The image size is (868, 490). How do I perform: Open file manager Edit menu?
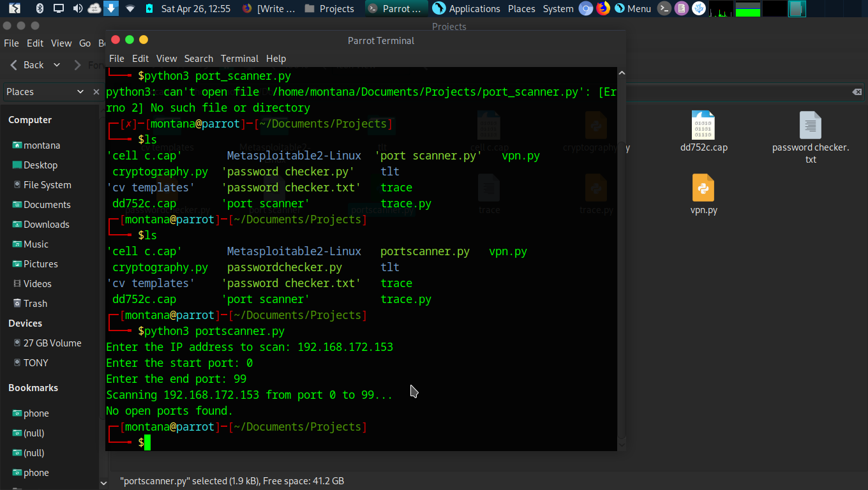(35, 43)
